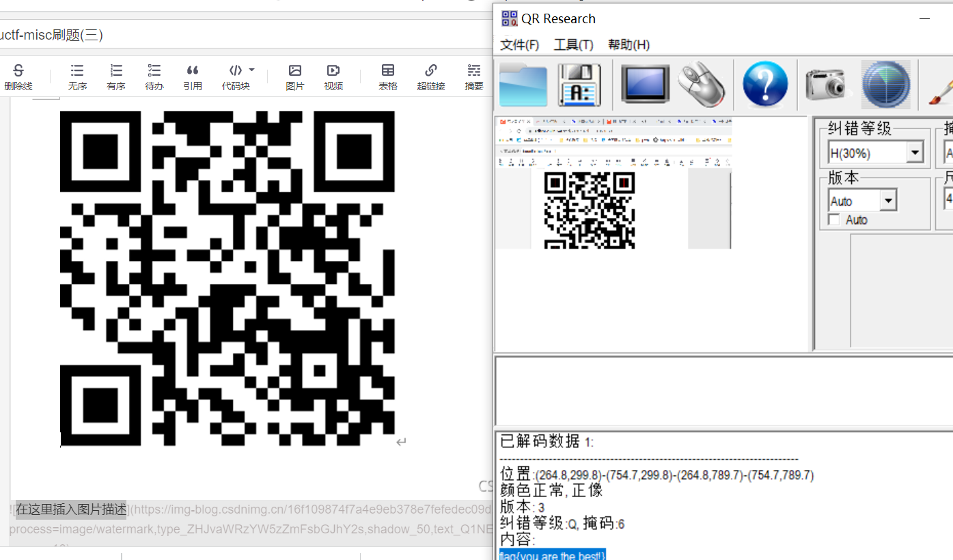Click the save floppy disk icon
The height and width of the screenshot is (560, 953).
coord(579,85)
